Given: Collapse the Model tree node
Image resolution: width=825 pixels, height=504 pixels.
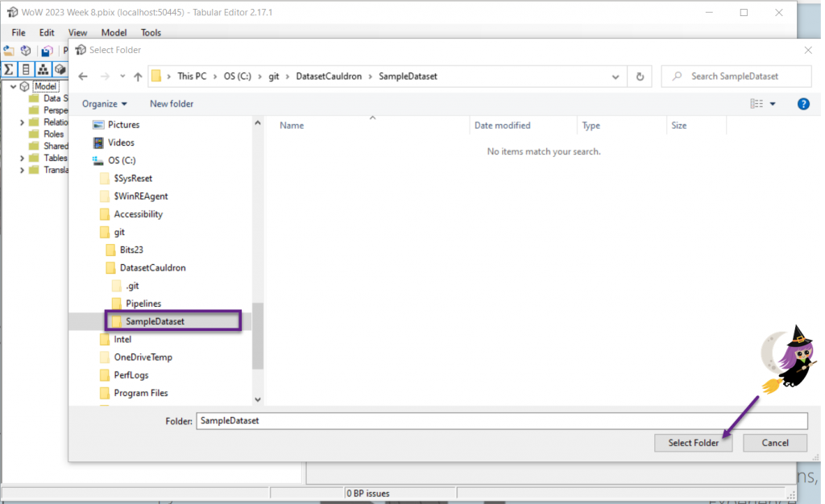Looking at the screenshot, I should pyautogui.click(x=13, y=86).
